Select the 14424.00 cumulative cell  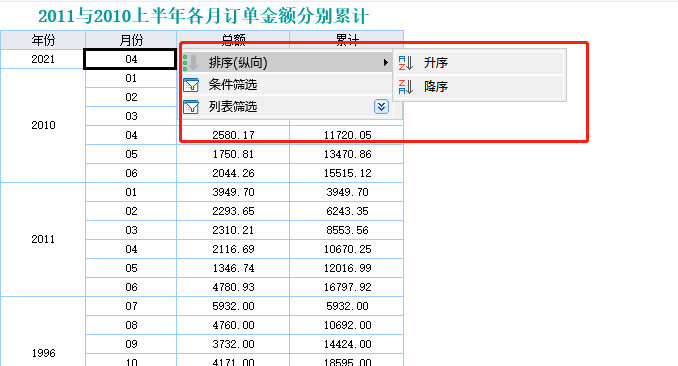click(347, 344)
